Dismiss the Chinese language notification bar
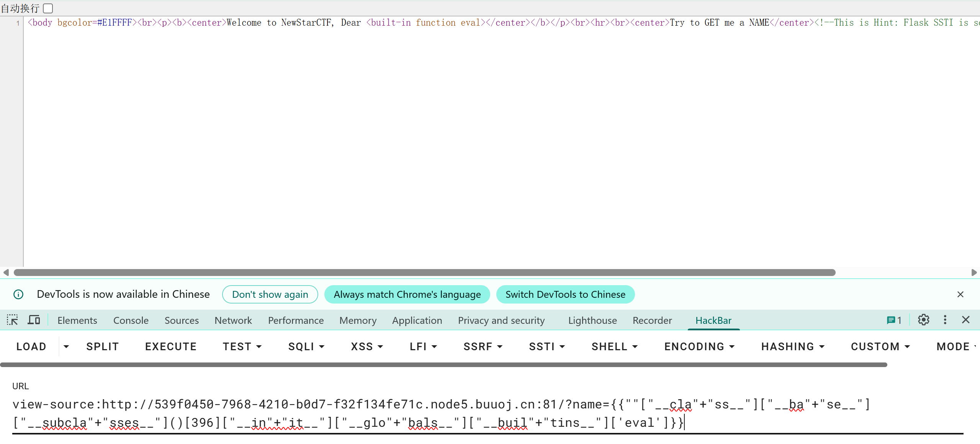The width and height of the screenshot is (980, 444). pyautogui.click(x=960, y=294)
